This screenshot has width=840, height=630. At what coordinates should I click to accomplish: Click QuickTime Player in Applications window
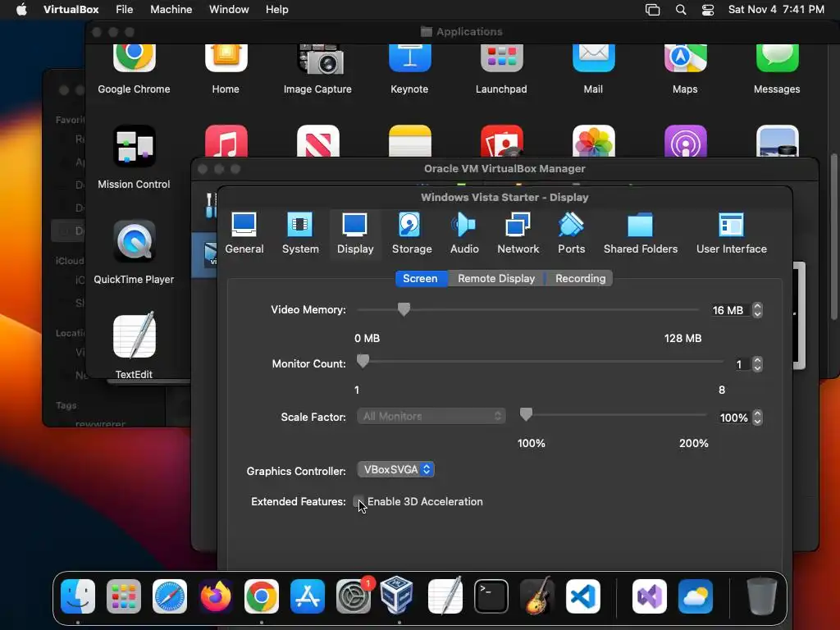(x=134, y=252)
